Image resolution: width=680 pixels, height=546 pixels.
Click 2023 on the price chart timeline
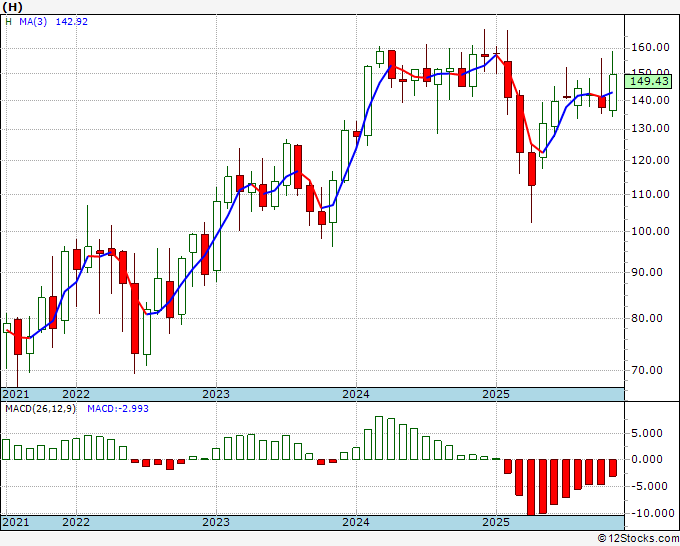click(216, 394)
